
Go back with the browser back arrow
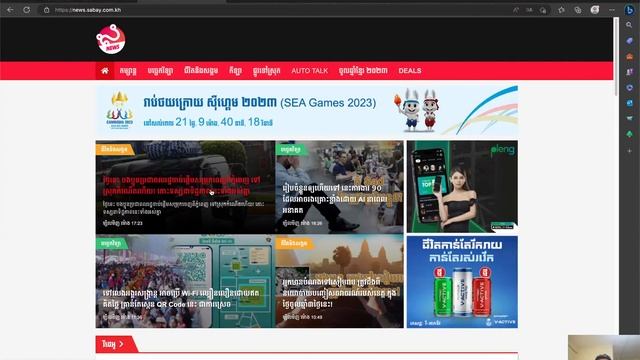10,10
